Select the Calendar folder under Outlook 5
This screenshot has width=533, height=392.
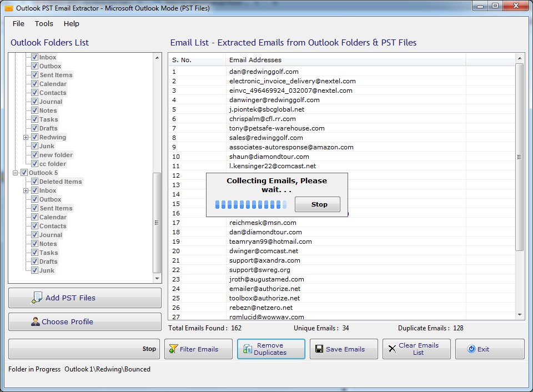coord(53,217)
